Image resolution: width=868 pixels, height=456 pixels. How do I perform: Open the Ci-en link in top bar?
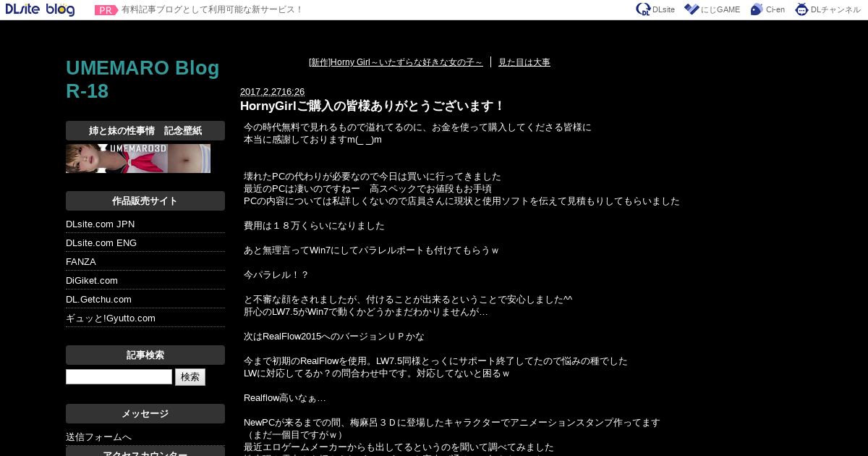767,9
